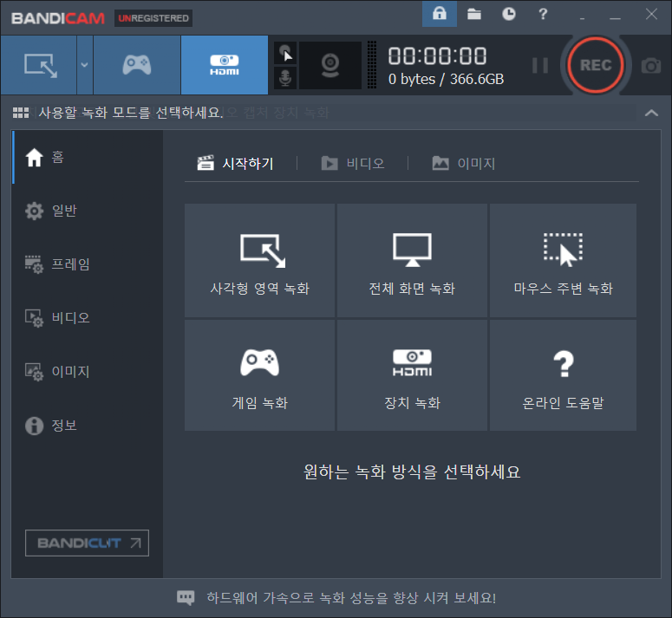Open the 이미지 settings sidebar item
This screenshot has width=672, height=618.
click(x=88, y=371)
